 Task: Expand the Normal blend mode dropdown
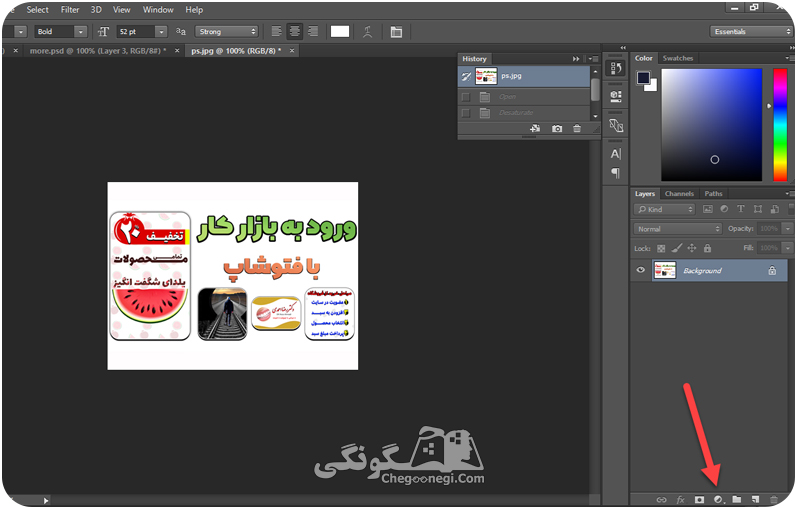[678, 229]
